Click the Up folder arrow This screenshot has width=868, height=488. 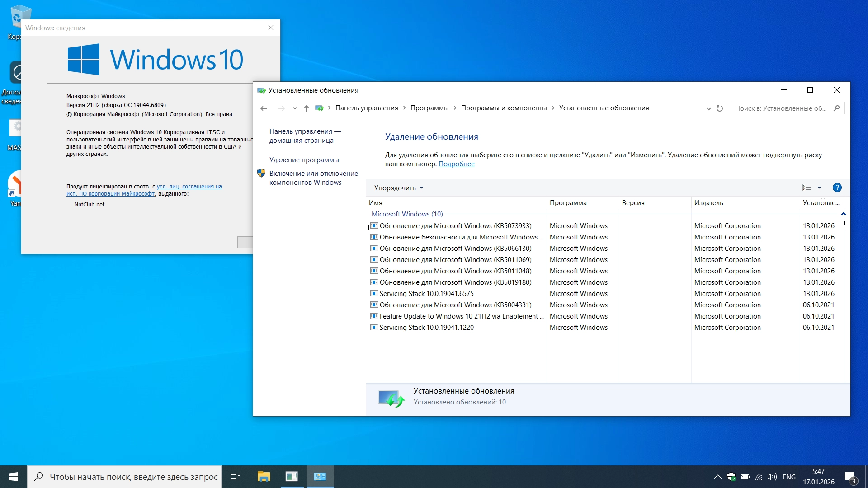[307, 108]
